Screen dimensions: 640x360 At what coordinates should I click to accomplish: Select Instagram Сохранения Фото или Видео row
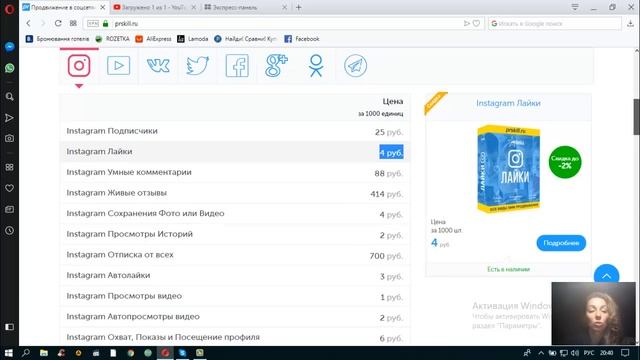coord(235,214)
